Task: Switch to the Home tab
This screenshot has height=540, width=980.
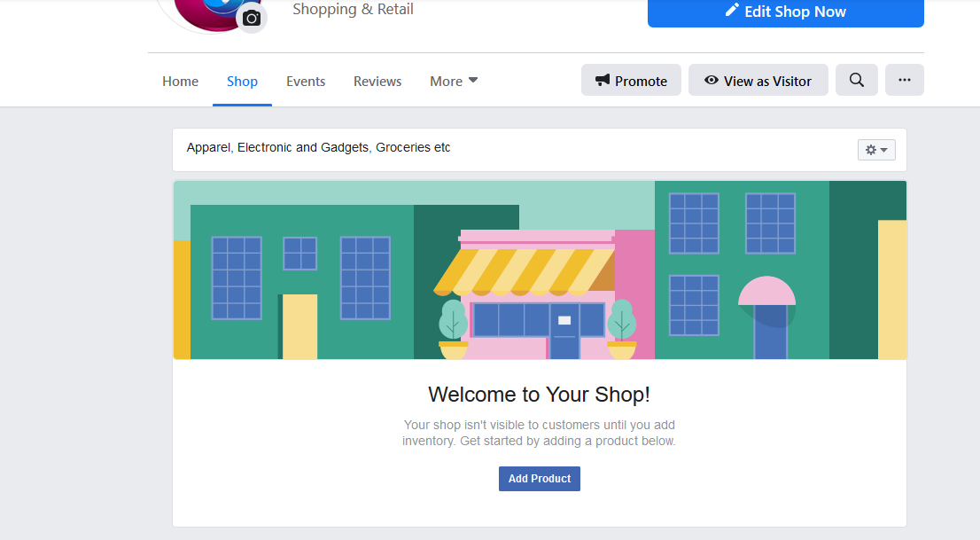Action: point(181,82)
